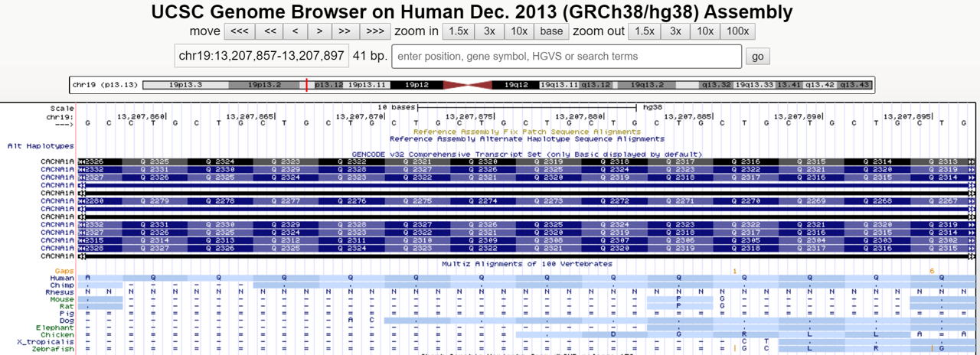Screen dimensions: 980x355
Task: Submit the search with the go button
Action: (758, 57)
